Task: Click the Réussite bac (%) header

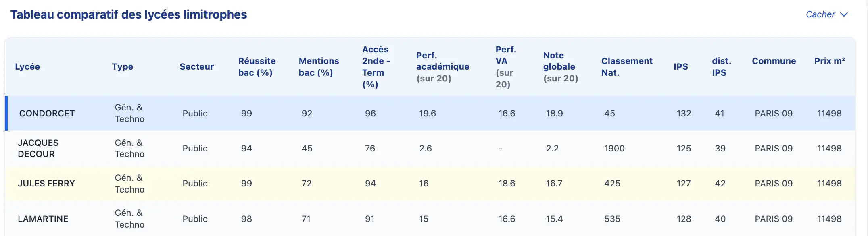Action: (x=257, y=66)
